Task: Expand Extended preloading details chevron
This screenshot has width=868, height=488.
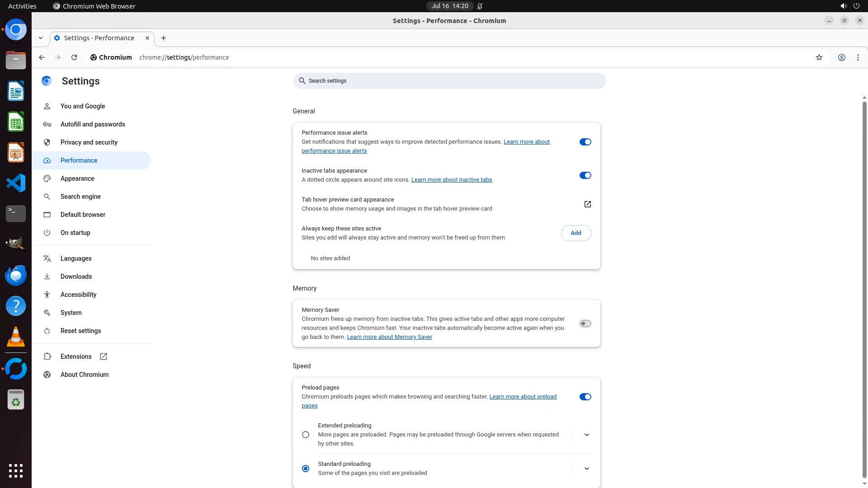Action: (x=586, y=435)
